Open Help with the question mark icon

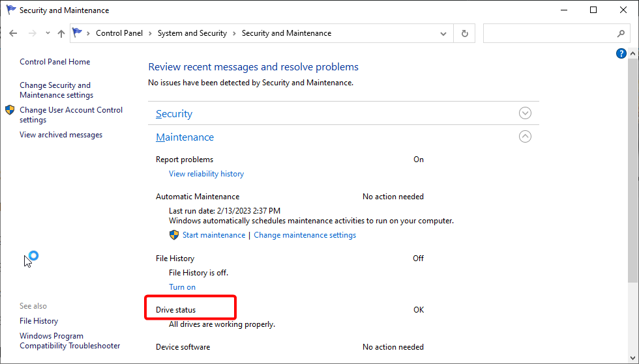(621, 53)
